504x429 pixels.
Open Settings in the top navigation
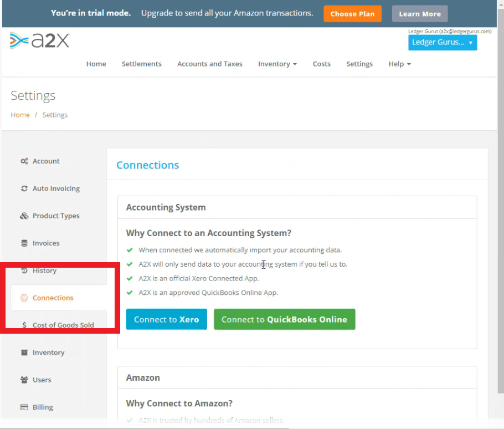pyautogui.click(x=359, y=64)
